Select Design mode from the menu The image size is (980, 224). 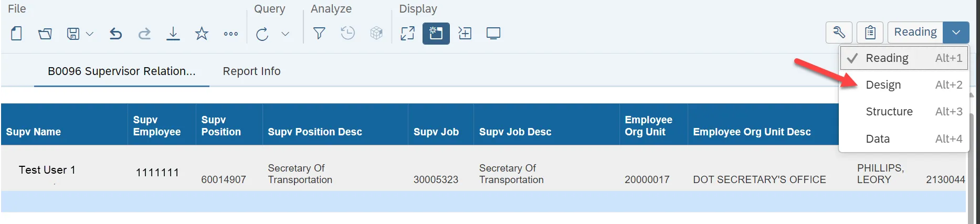click(x=883, y=85)
